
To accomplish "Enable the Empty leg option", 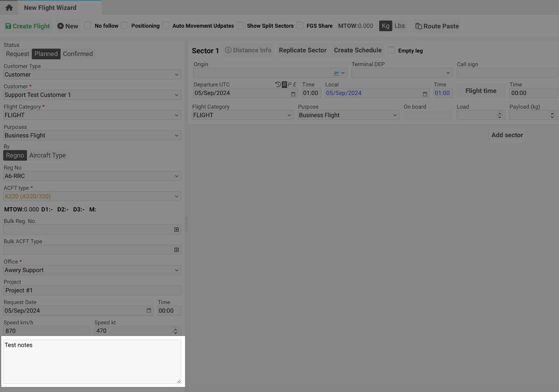I will (391, 50).
